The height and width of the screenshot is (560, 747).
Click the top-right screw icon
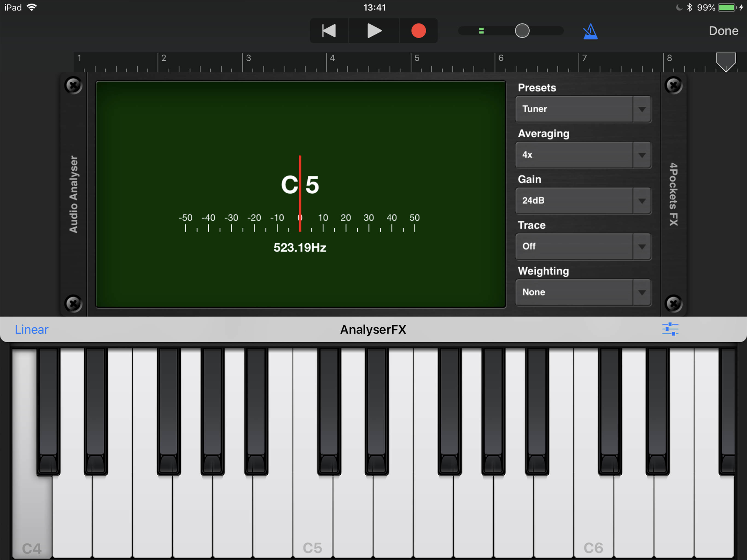(673, 85)
